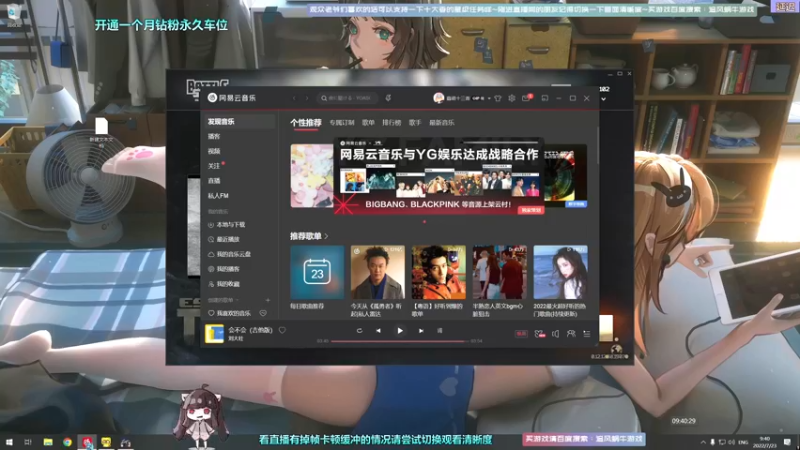This screenshot has width=800, height=450.
Task: Change audio quality red badge
Action: tap(521, 334)
